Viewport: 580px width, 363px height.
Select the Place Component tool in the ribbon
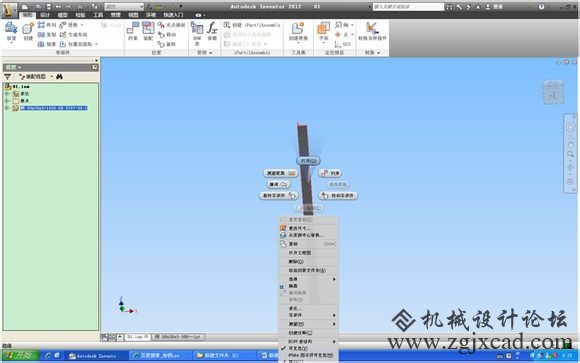pyautogui.click(x=11, y=32)
